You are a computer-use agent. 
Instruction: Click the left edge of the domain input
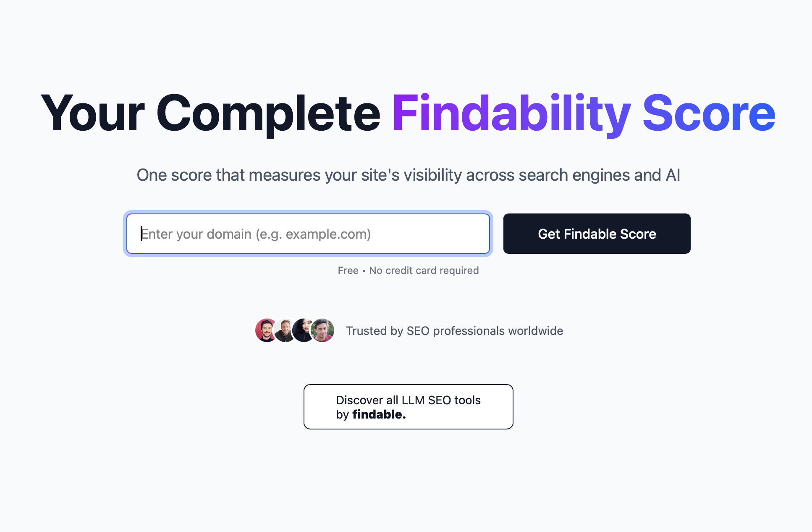(145, 234)
